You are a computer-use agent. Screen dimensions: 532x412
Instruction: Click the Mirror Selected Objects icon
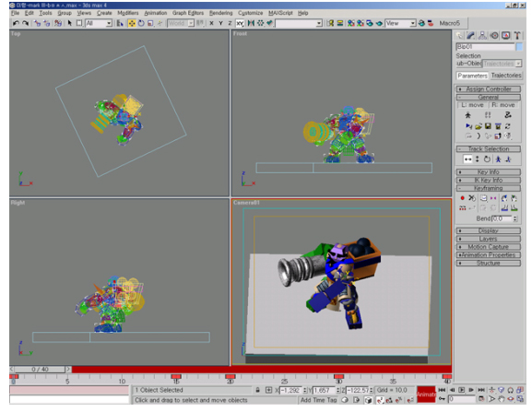pos(251,23)
